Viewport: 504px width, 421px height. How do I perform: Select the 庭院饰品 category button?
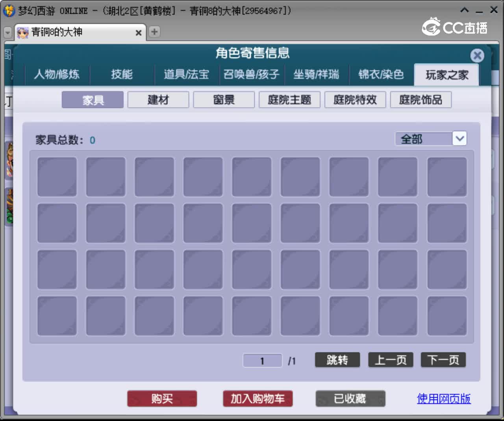point(421,100)
